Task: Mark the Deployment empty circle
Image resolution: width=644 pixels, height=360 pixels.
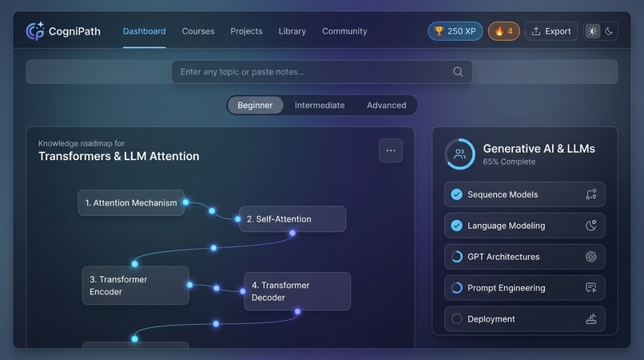Action: 457,319
